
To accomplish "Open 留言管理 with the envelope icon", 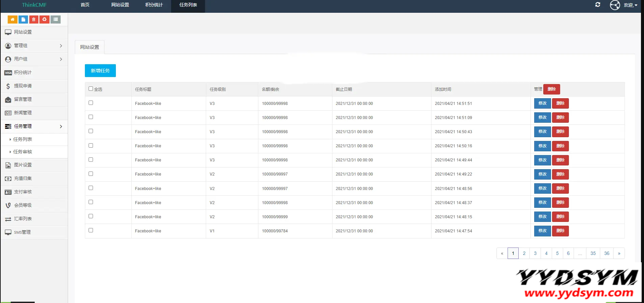I will [23, 100].
